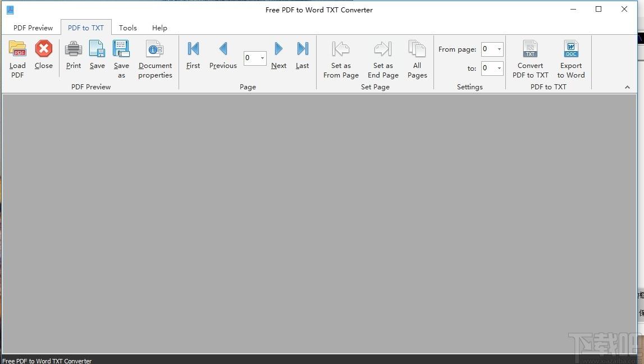Click inside the From page value field
The width and height of the screenshot is (644, 364).
(488, 49)
